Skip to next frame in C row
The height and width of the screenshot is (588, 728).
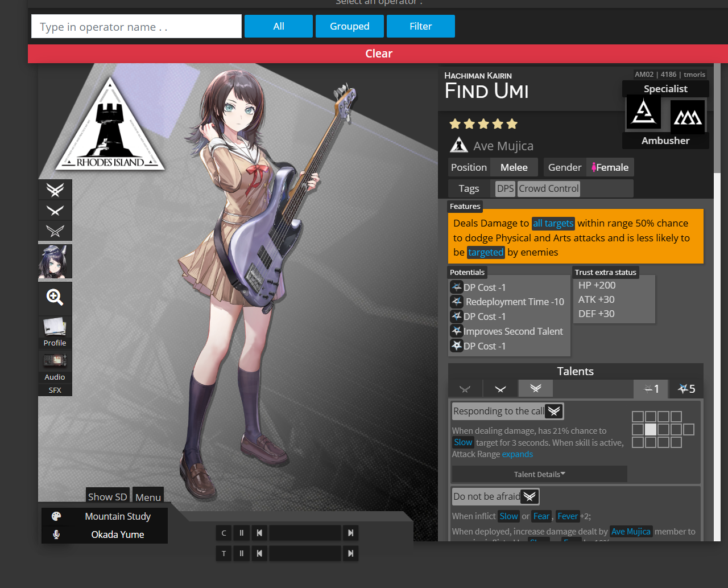[351, 533]
